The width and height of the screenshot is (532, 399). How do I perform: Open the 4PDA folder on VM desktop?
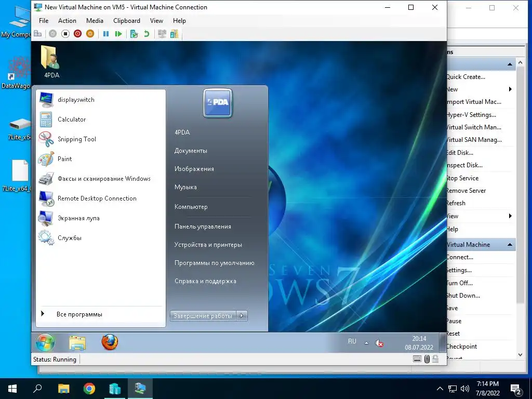(51, 62)
